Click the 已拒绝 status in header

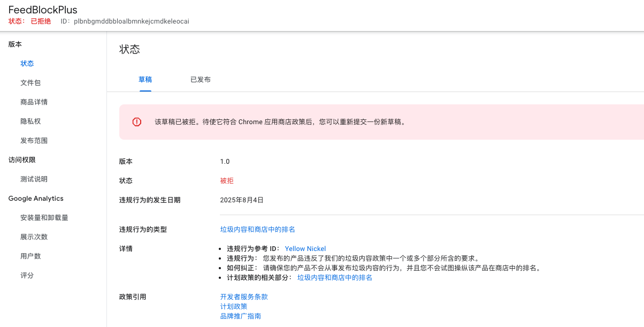tap(41, 21)
